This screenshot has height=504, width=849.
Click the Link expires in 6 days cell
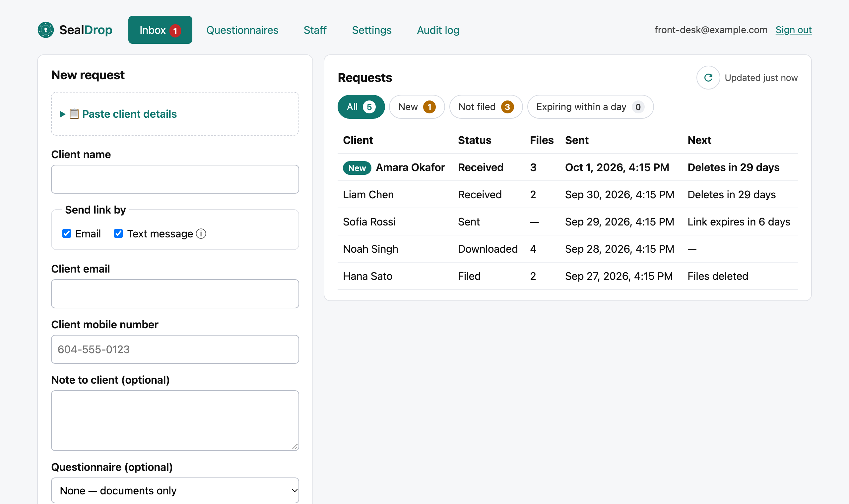pos(739,222)
